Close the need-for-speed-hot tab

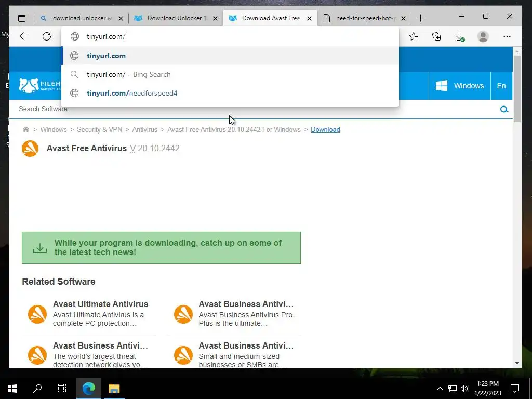403,18
